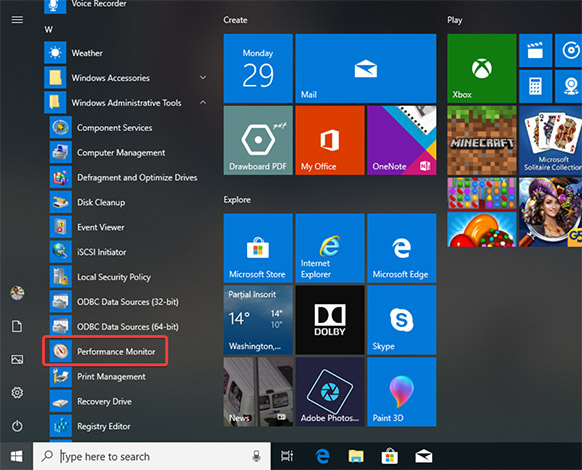The height and width of the screenshot is (470, 582).
Task: Open the Washington weather tile
Action: pos(258,320)
